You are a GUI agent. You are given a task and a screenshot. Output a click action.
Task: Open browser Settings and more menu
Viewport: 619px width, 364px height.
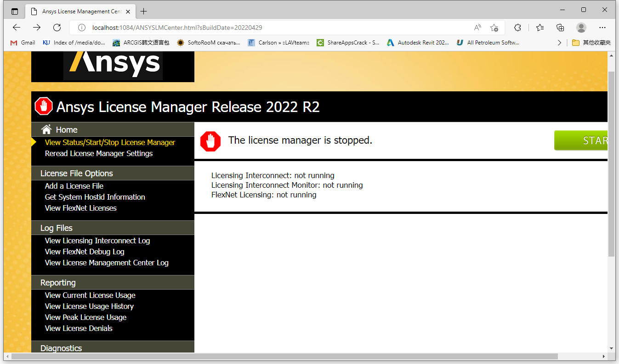coord(602,28)
